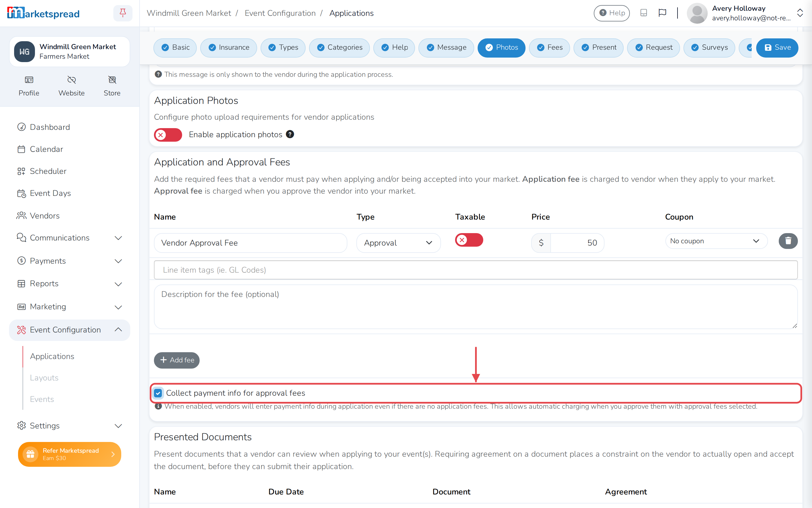Viewport: 812px width, 508px height.
Task: Delete the Vendor Approval Fee row
Action: [788, 241]
